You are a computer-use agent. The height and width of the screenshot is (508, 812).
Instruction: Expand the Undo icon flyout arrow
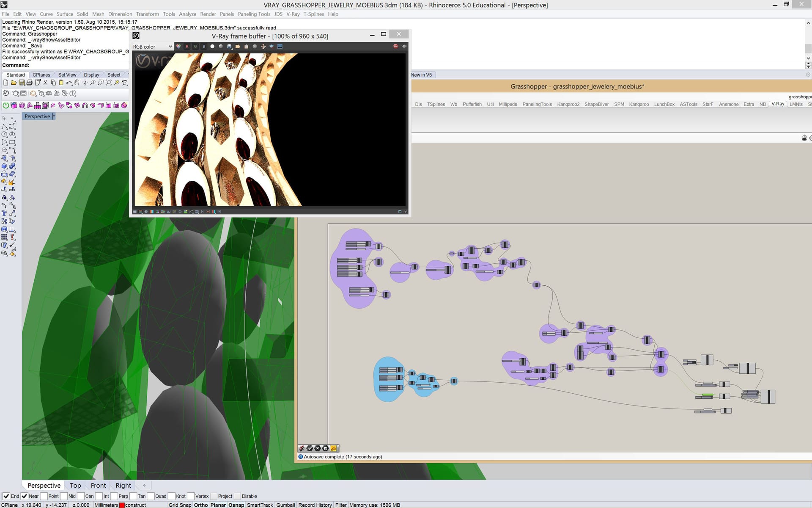72,86
